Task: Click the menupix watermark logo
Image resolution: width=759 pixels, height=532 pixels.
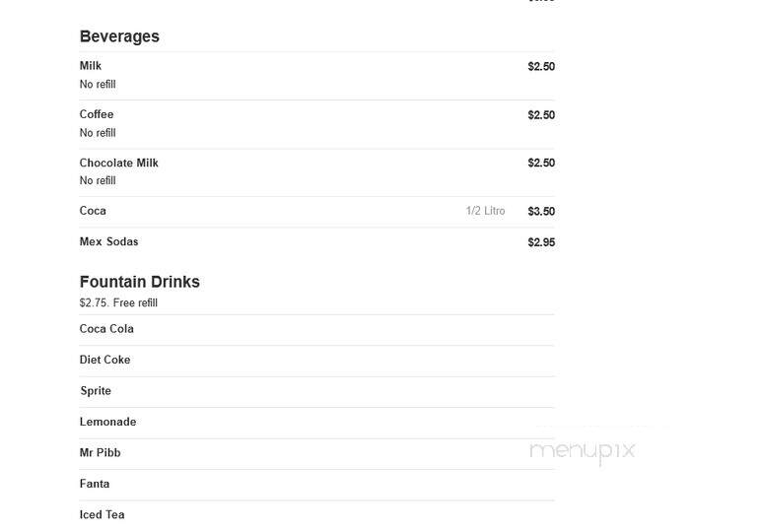Action: click(582, 452)
